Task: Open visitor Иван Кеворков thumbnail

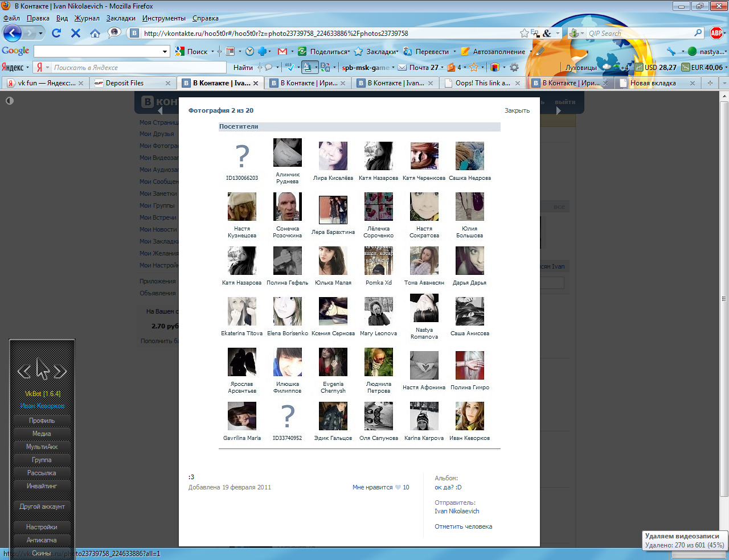Action: pos(470,416)
